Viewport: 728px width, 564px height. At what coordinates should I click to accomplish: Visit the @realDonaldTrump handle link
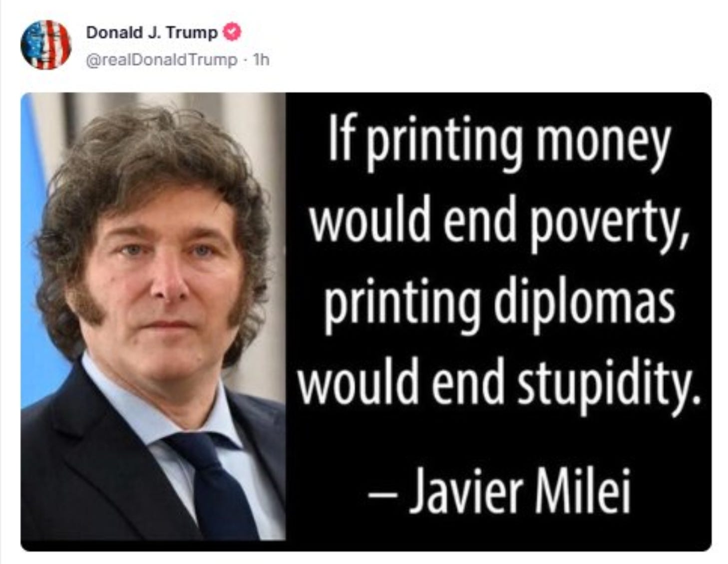pos(162,60)
